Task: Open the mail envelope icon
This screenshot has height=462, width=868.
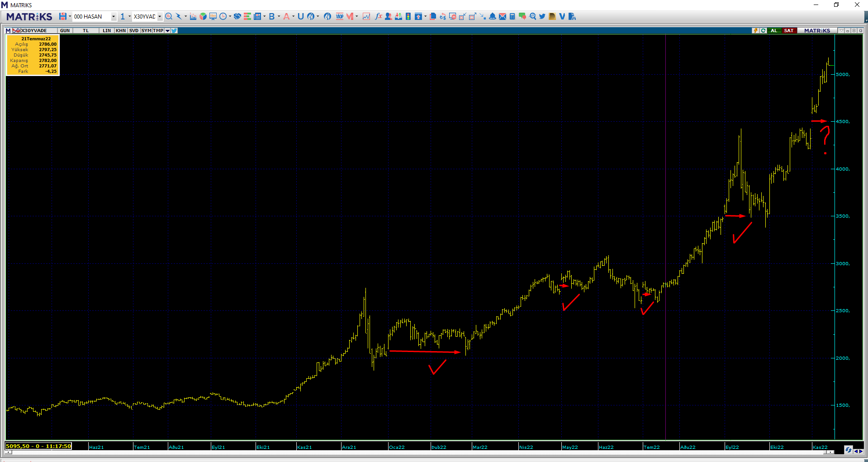Action: (x=503, y=16)
